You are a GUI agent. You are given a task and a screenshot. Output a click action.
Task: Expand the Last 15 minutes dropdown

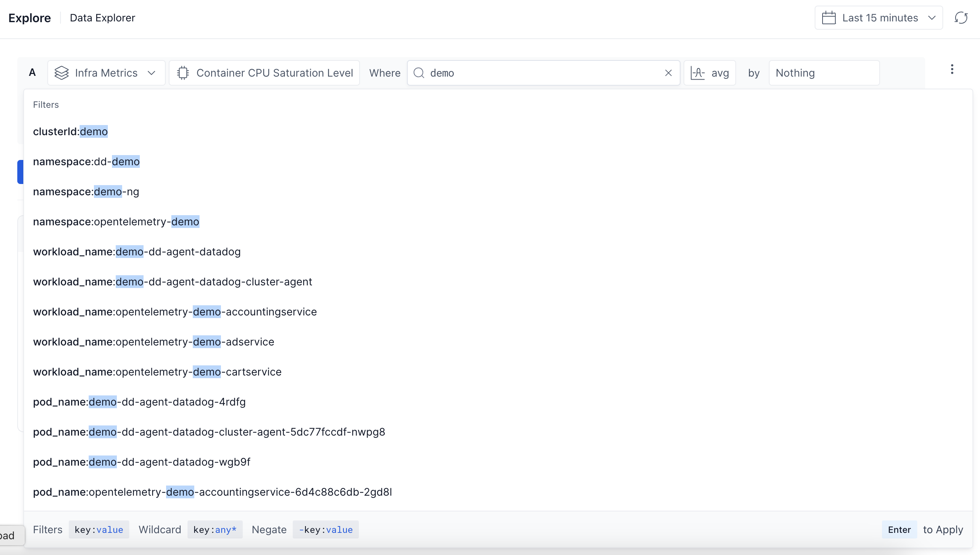(931, 18)
